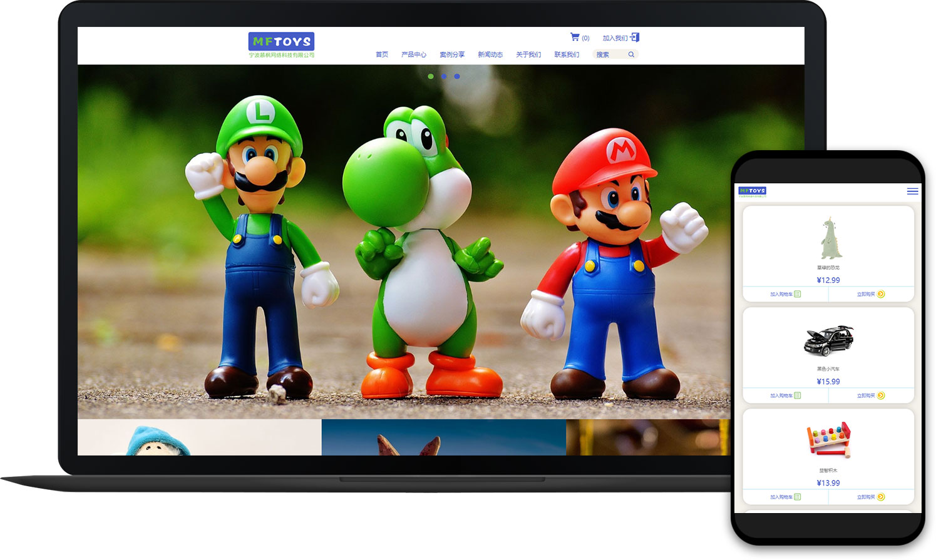The height and width of the screenshot is (560, 936).
Task: Open the shopping cart icon in header
Action: (575, 38)
